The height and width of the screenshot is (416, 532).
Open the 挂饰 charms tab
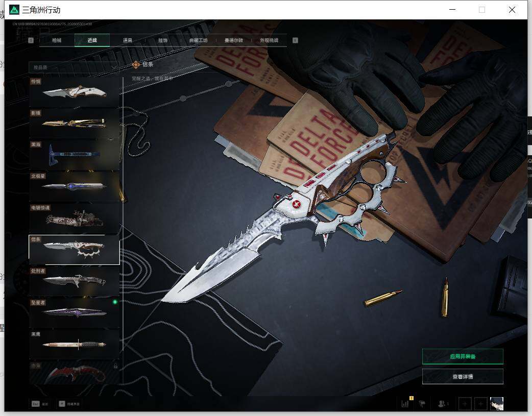[163, 40]
